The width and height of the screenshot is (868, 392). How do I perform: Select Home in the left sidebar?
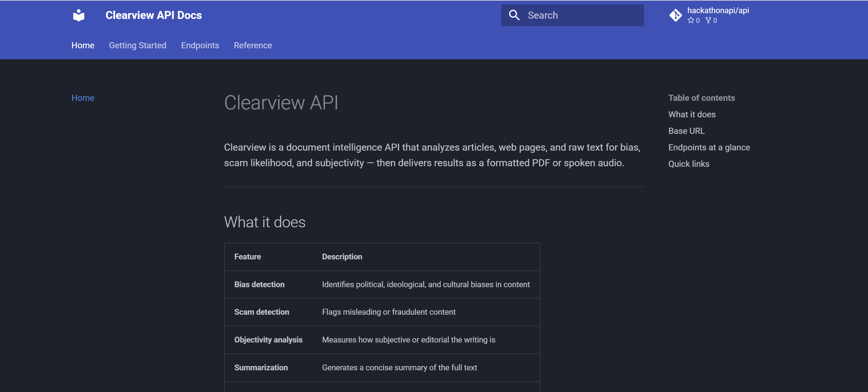82,98
